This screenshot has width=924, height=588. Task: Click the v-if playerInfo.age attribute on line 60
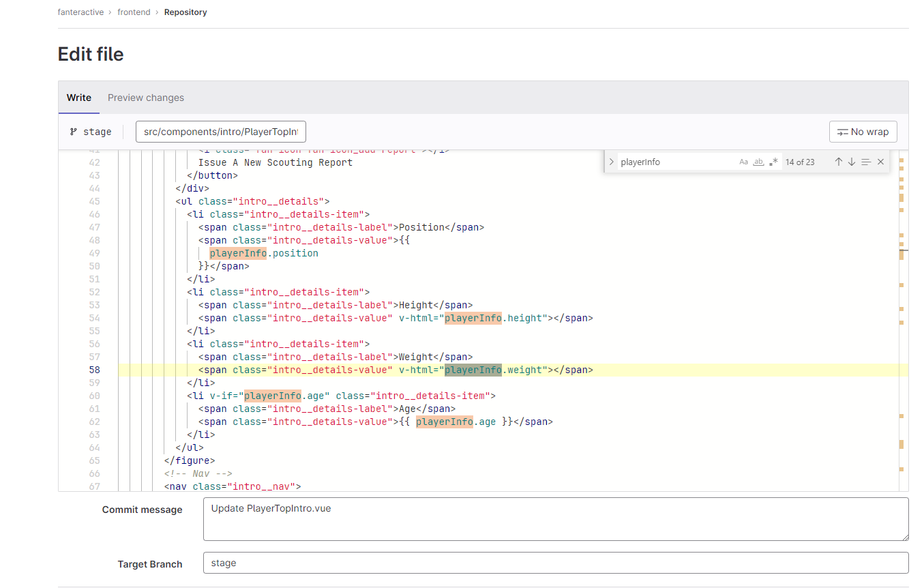(x=270, y=396)
